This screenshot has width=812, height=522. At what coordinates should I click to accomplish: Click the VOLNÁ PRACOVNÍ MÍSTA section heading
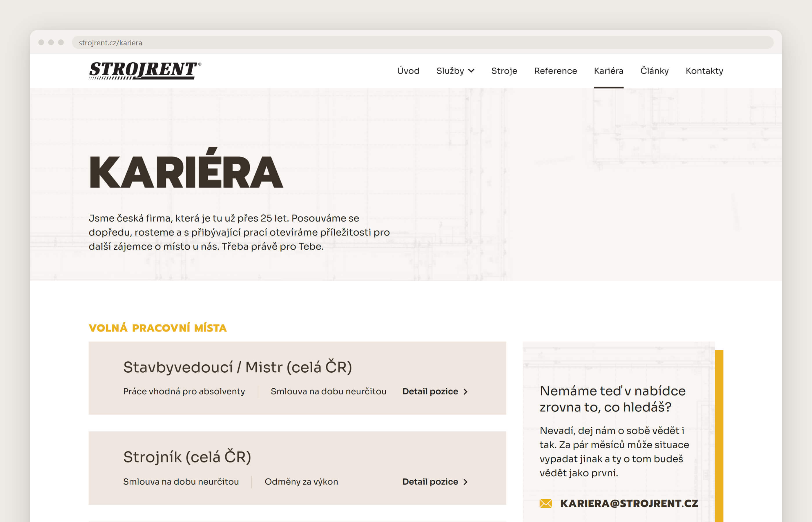click(x=157, y=328)
